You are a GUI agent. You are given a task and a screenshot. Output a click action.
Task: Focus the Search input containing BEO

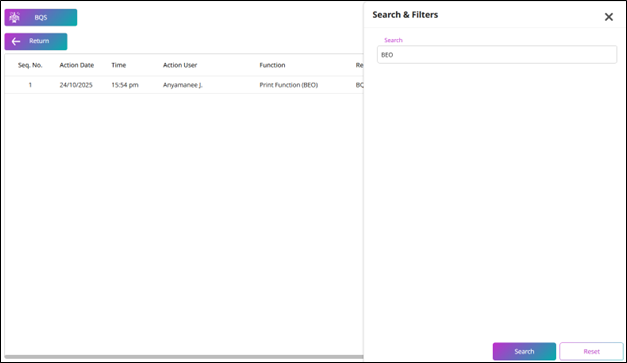click(x=497, y=55)
